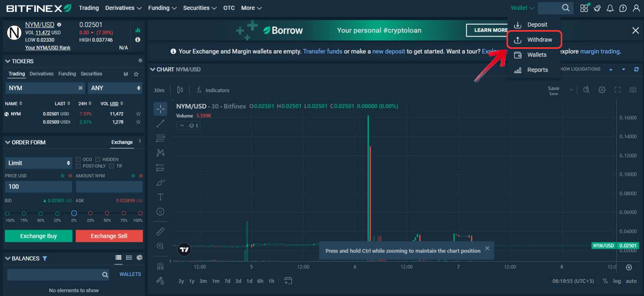Click the PRICE USD input field
Image resolution: width=644 pixels, height=296 pixels.
coord(39,186)
